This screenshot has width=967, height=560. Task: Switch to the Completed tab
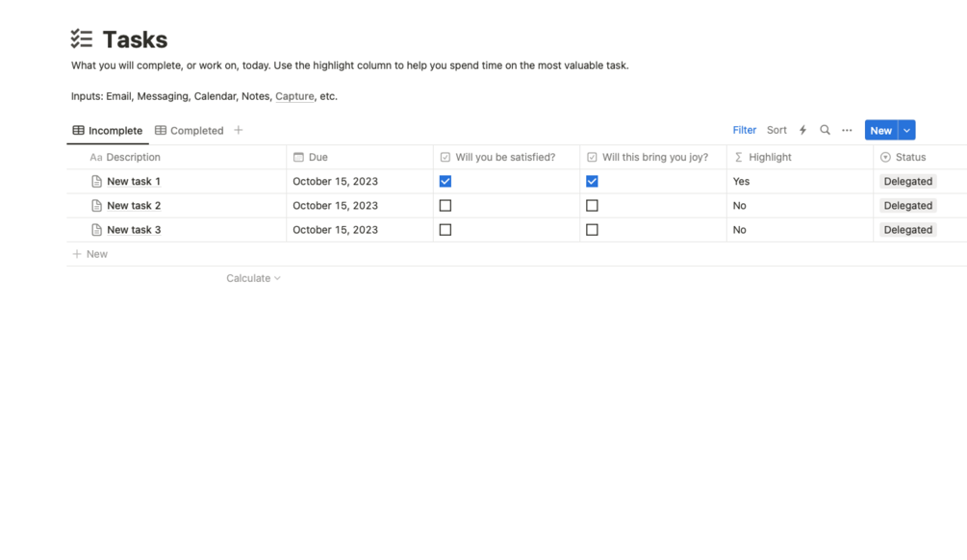[190, 130]
